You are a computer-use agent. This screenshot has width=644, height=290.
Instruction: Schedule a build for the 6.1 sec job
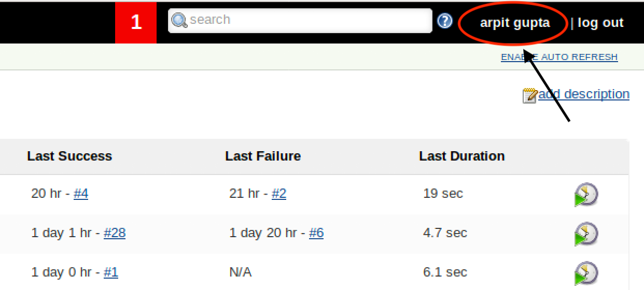(x=586, y=273)
